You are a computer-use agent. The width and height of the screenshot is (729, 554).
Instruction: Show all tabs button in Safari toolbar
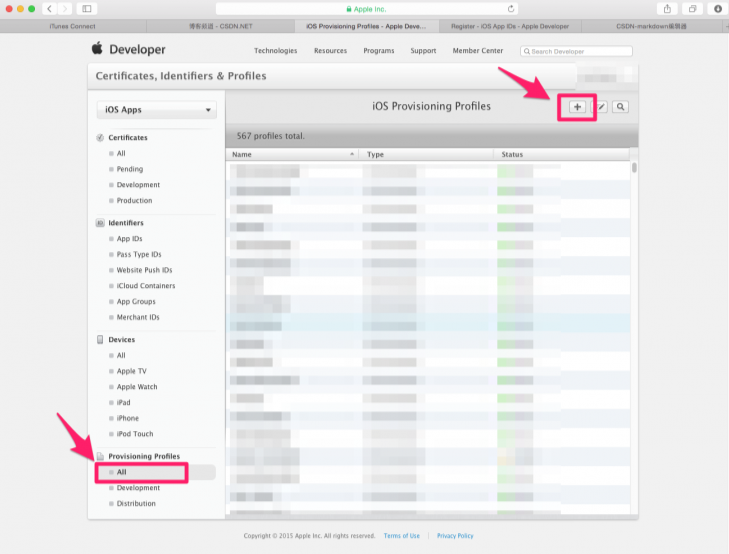click(x=692, y=9)
